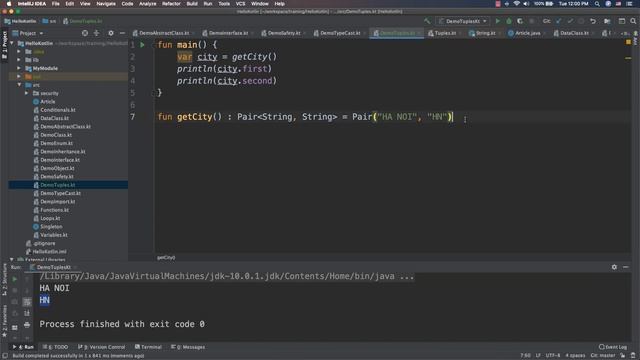The image size is (640, 360).
Task: Open Search Everywhere magnifier in IDE toolbar
Action: point(633,21)
